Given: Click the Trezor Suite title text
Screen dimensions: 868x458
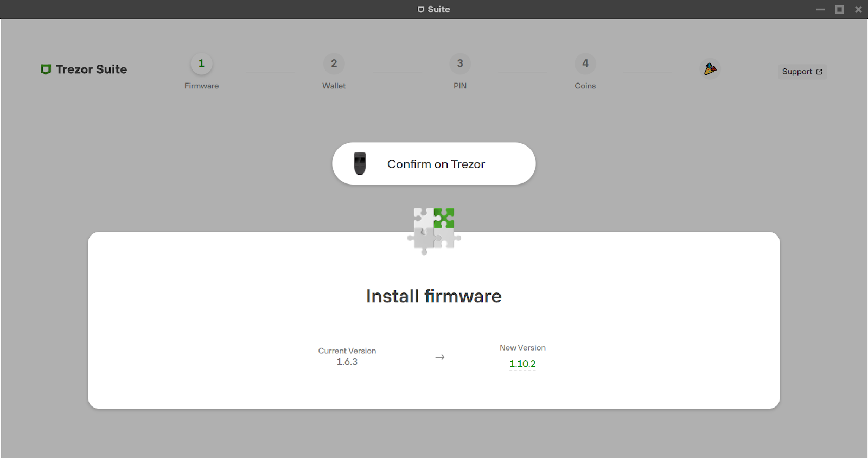Looking at the screenshot, I should tap(91, 69).
